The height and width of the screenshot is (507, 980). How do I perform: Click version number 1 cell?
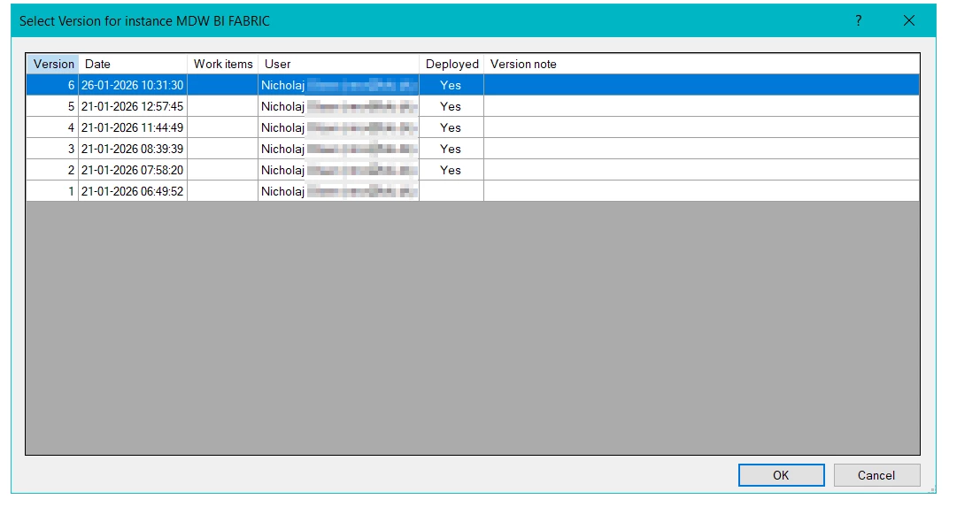(52, 191)
